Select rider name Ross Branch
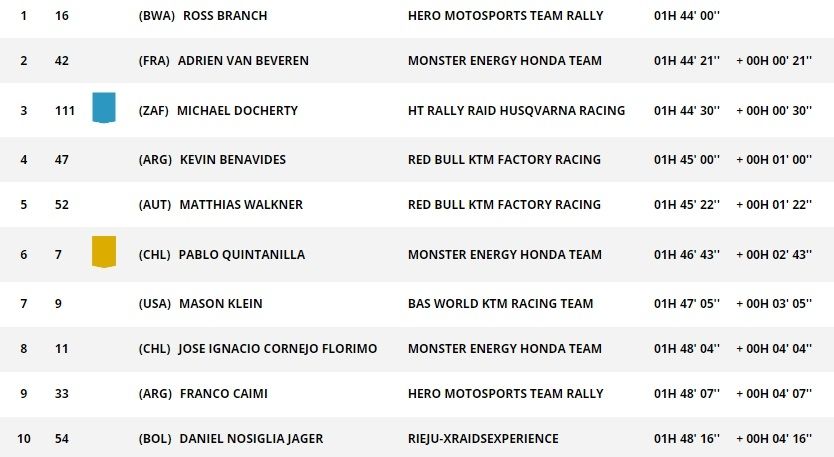This screenshot has height=457, width=834. point(225,16)
